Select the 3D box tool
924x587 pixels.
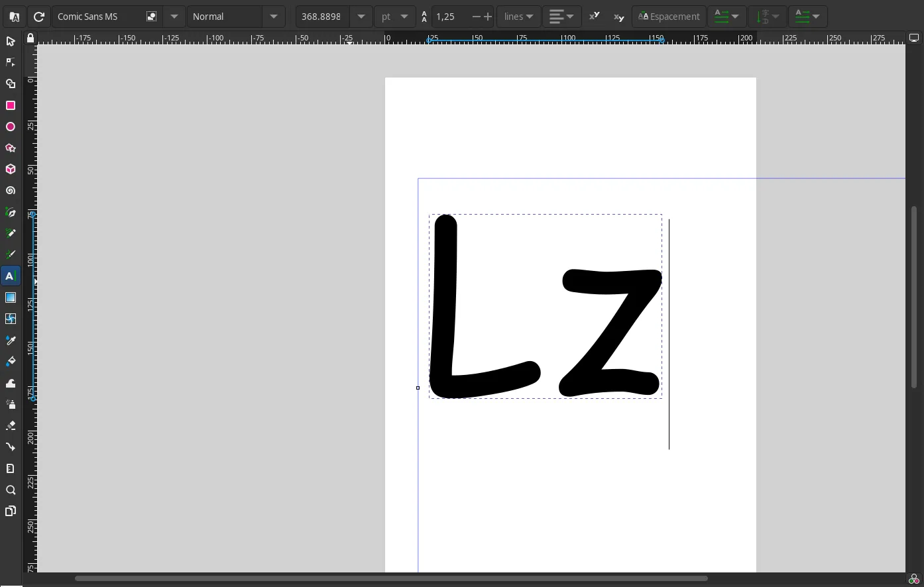tap(11, 170)
